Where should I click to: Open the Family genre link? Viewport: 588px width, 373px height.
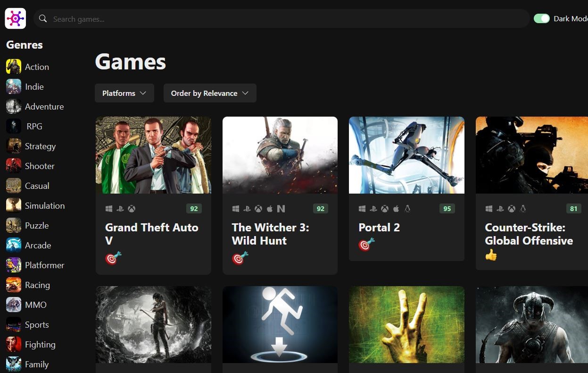pos(37,364)
